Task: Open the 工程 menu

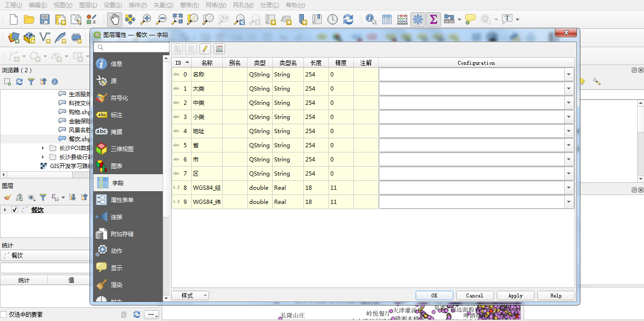Action: tap(13, 5)
